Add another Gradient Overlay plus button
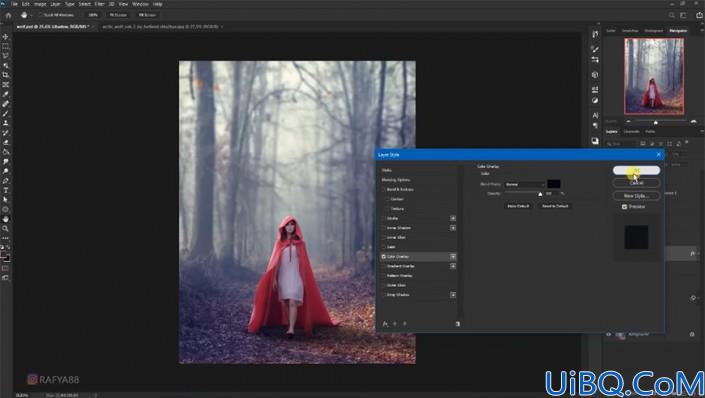Viewport: 705px width, 398px height. [x=453, y=266]
